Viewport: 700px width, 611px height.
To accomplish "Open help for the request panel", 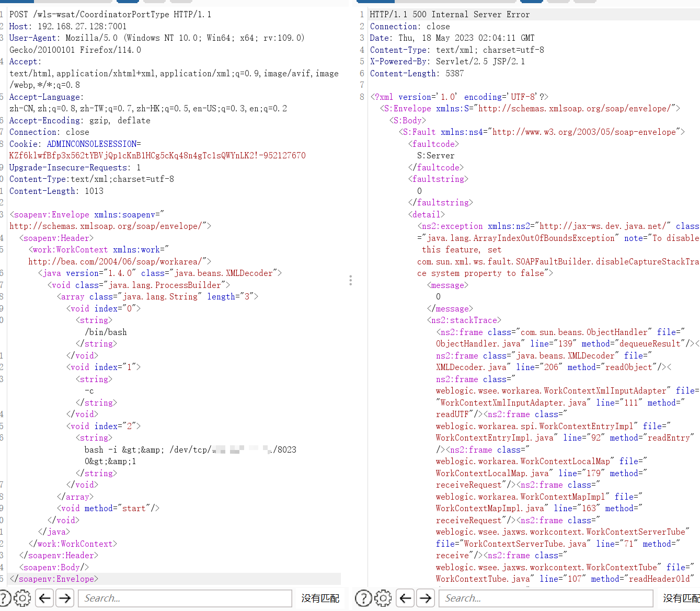I will (4, 598).
